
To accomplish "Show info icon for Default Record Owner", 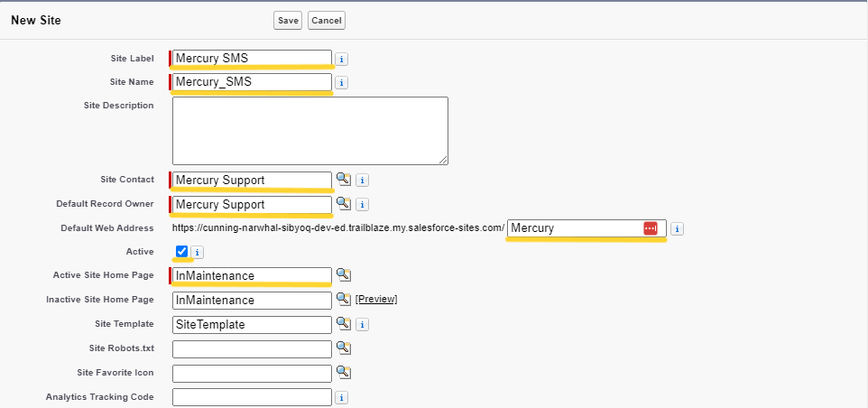I will click(362, 205).
